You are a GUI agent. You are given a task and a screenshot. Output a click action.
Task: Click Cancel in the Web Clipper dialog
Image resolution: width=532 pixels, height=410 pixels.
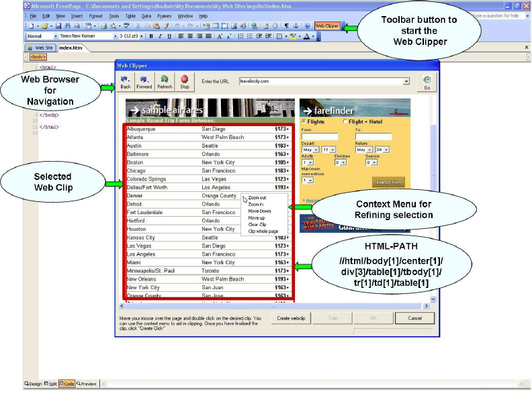[x=414, y=318]
